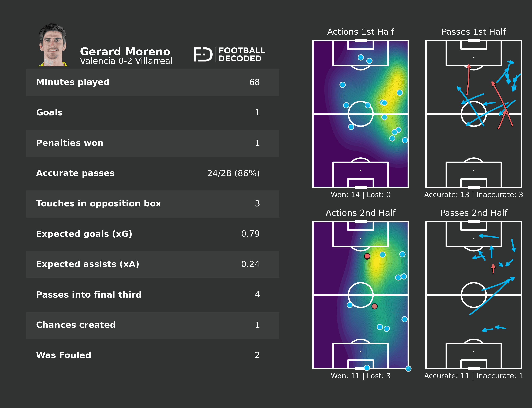
Task: Click the red lost marker below second-half centre circle
Action: coord(374,306)
